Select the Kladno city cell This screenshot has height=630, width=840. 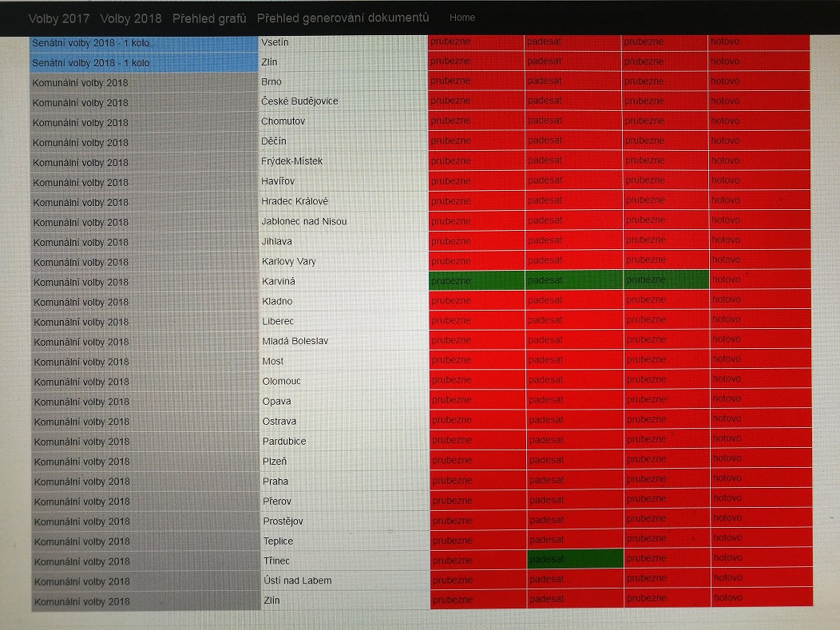343,302
